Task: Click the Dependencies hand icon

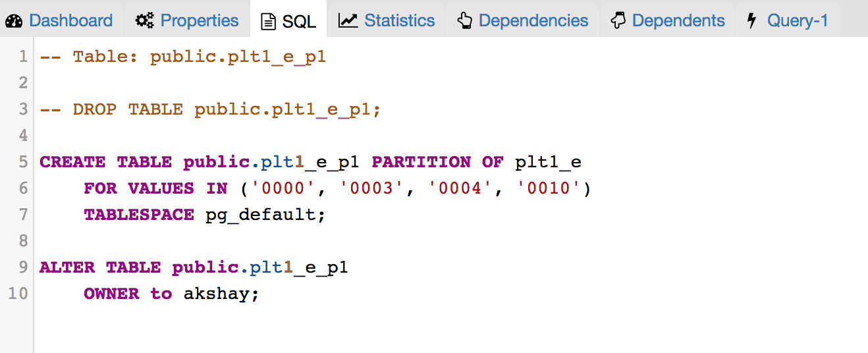Action: (465, 21)
